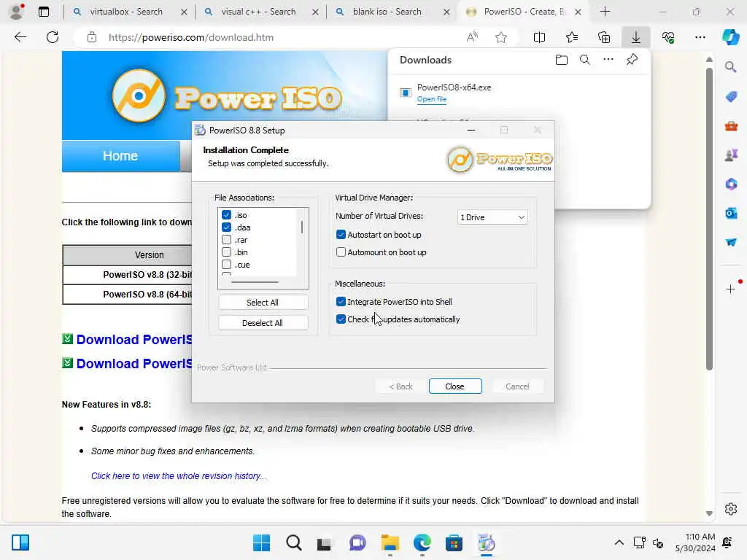The height and width of the screenshot is (560, 747).
Task: Open the Home menu on PowerISO site
Action: (x=120, y=156)
